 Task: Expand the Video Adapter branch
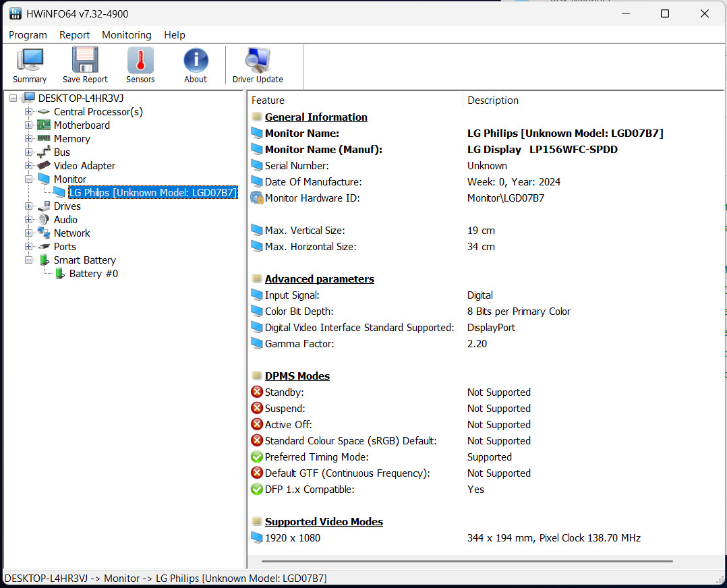coord(29,166)
